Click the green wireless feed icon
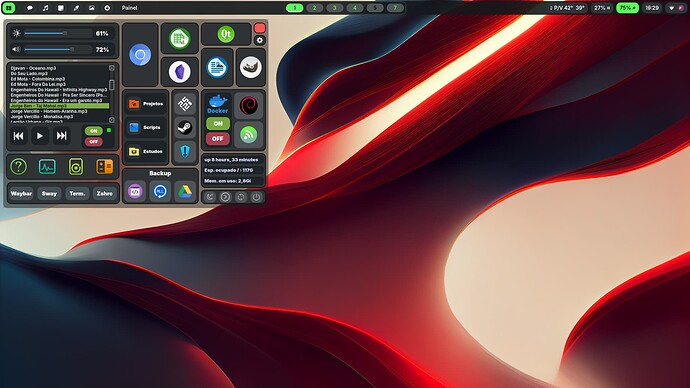Viewport: 690px width, 388px height. [x=249, y=135]
